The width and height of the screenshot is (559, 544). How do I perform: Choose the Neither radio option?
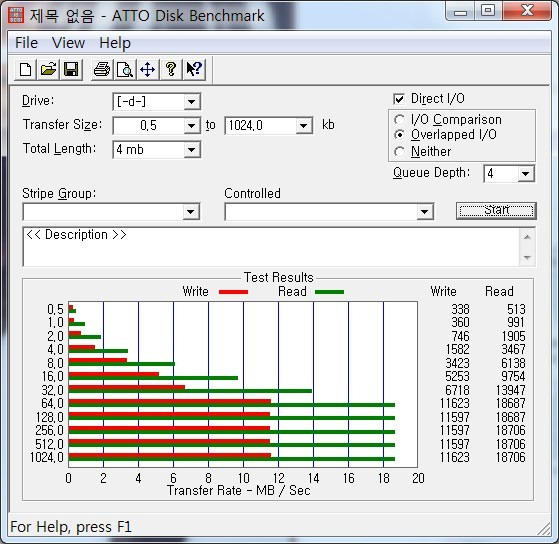(x=399, y=152)
